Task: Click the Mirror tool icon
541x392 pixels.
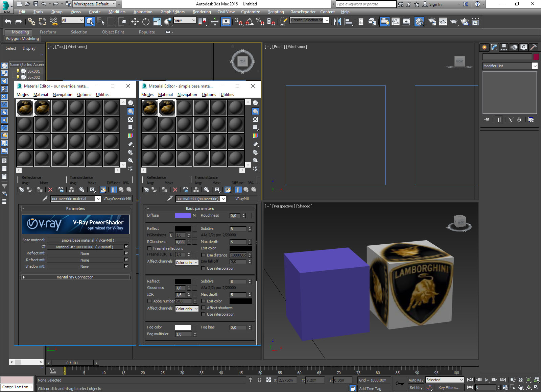Action: click(337, 22)
